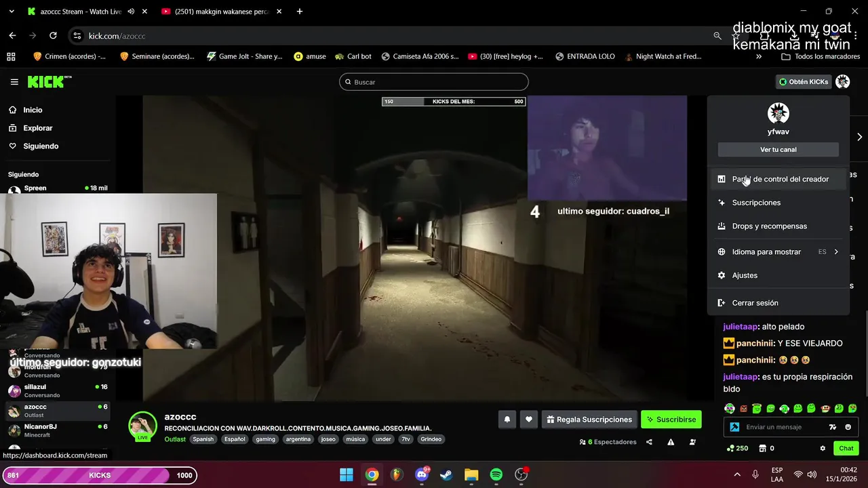Click the música tag
The height and width of the screenshot is (488, 868).
pos(355,439)
